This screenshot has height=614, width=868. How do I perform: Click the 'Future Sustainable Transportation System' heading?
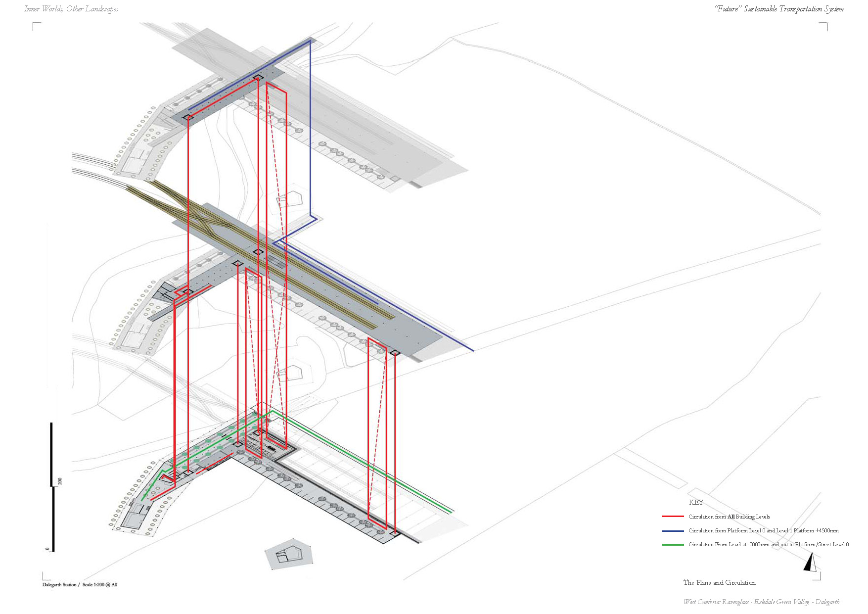(x=779, y=9)
